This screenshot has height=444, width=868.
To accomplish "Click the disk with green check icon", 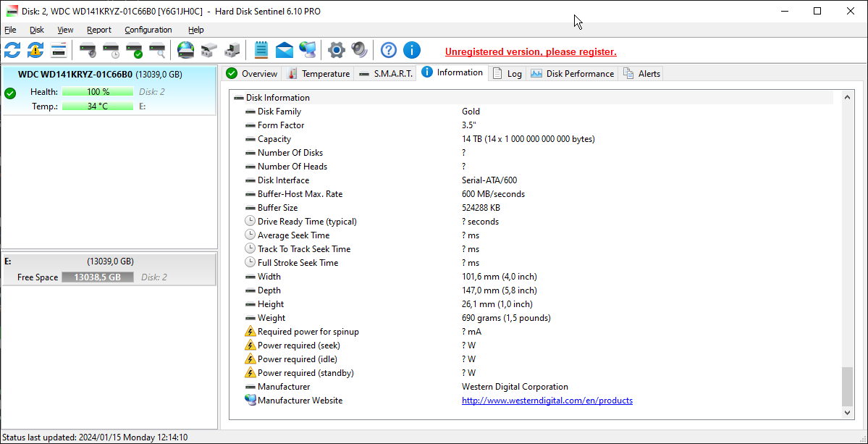I will (x=135, y=51).
